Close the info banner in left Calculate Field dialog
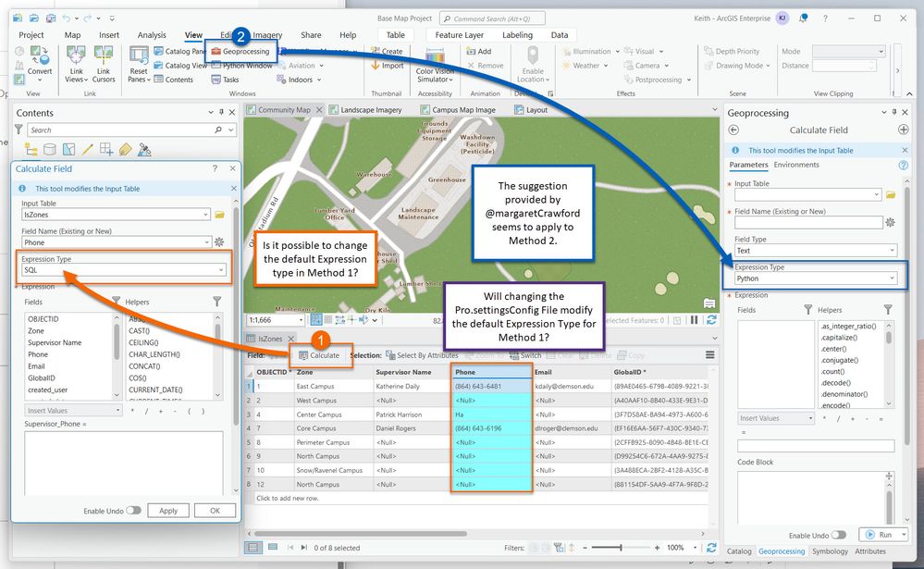Image resolution: width=924 pixels, height=569 pixels. [x=233, y=189]
